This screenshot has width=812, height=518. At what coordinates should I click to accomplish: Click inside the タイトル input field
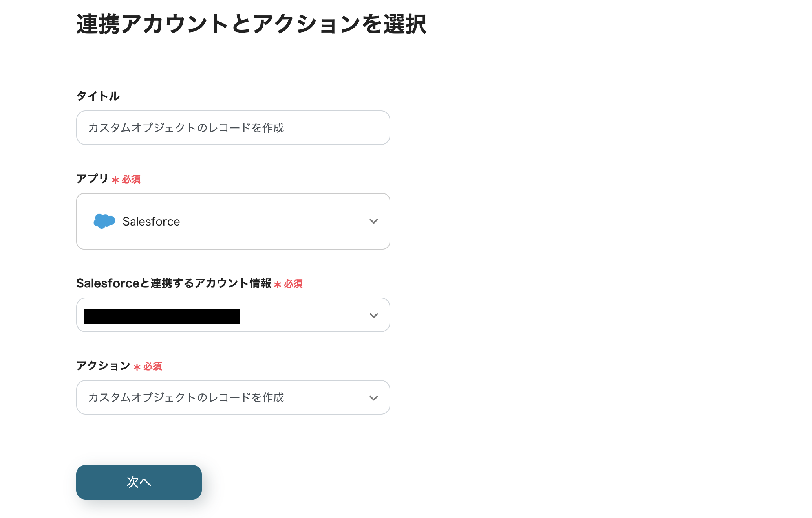tap(233, 128)
